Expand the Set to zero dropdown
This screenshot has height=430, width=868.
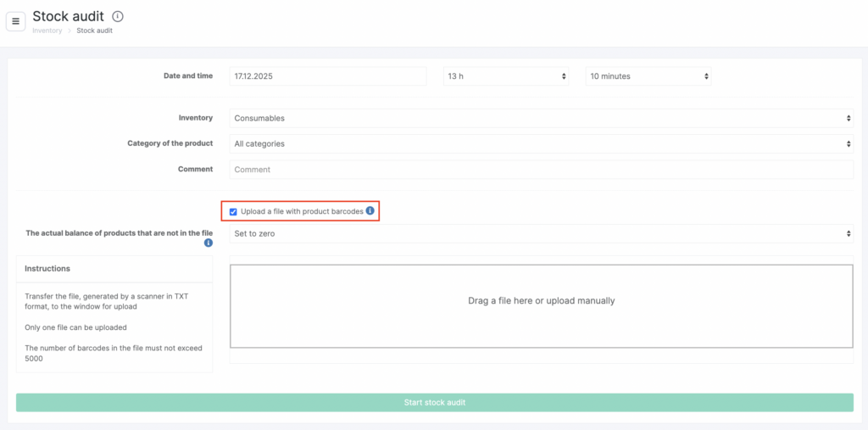(x=541, y=233)
